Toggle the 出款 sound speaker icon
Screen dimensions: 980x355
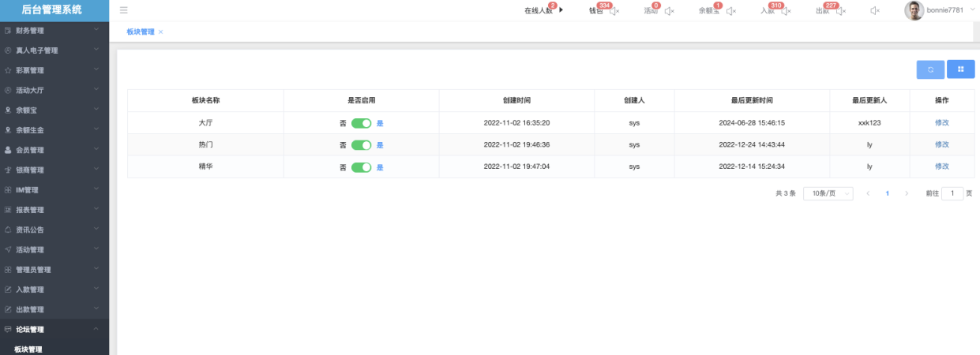pyautogui.click(x=841, y=11)
